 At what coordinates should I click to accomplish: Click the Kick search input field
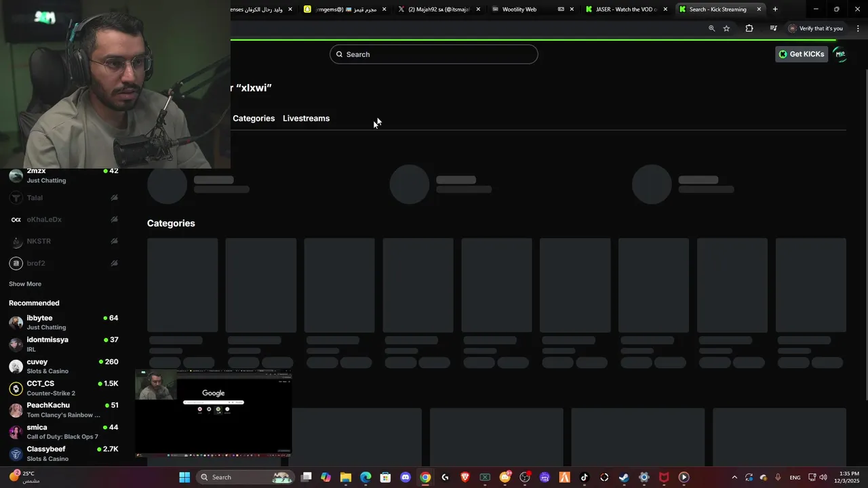tap(433, 54)
